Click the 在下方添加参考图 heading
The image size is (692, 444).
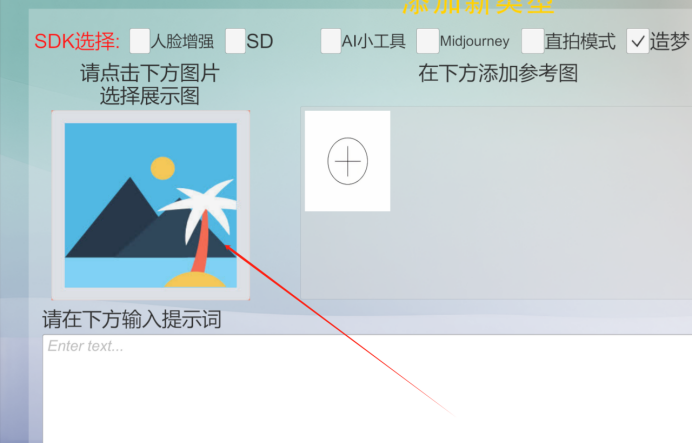[498, 73]
